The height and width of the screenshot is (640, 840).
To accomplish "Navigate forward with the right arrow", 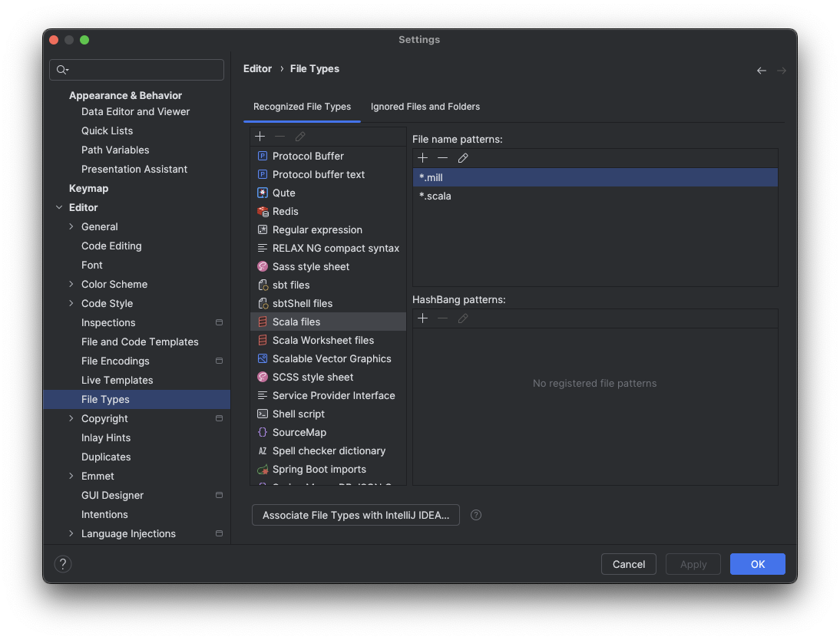I will tap(781, 70).
